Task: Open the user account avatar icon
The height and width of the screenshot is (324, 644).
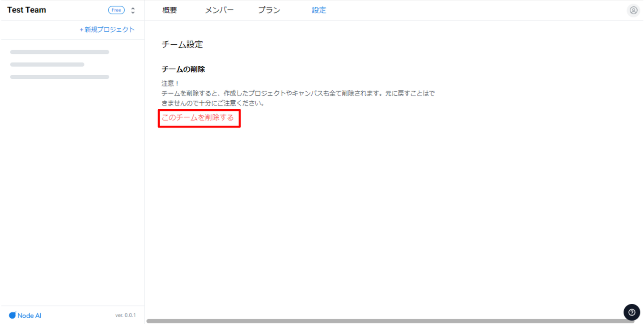Action: pos(633,10)
